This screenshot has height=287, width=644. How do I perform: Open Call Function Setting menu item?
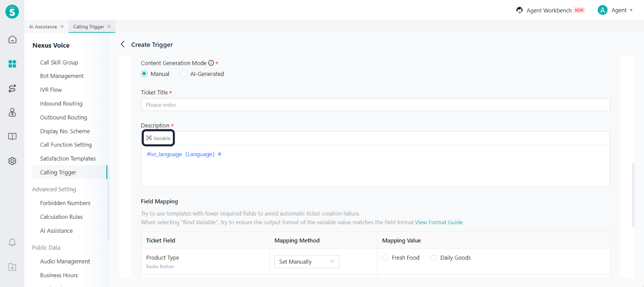pos(66,145)
